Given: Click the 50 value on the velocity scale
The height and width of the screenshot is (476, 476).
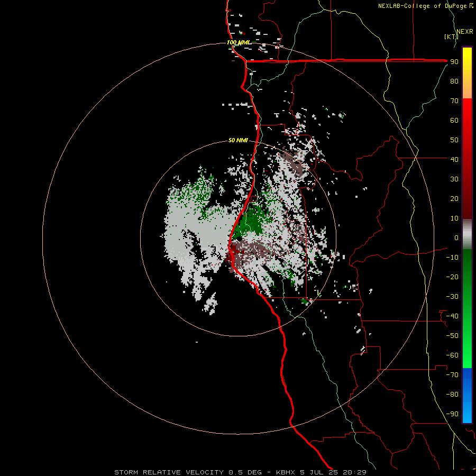Looking at the screenshot, I should coord(454,140).
